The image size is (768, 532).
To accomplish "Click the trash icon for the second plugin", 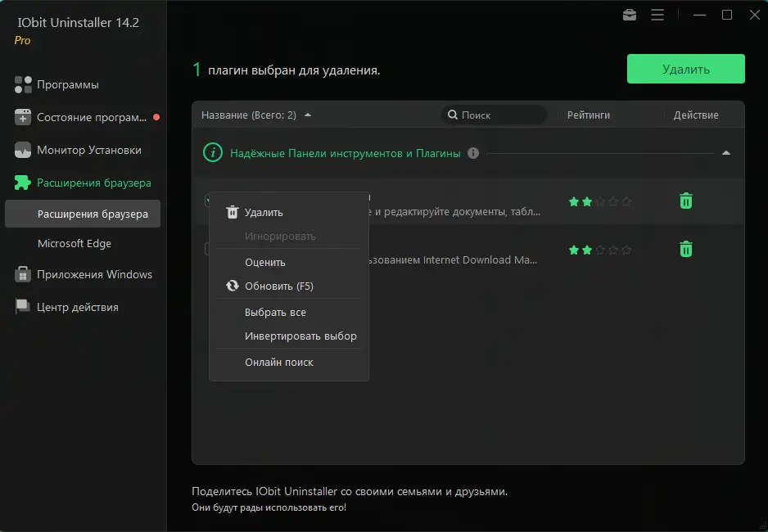I will click(x=686, y=249).
